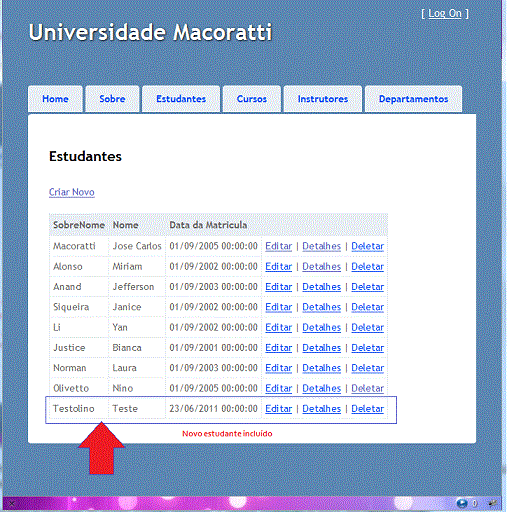The image size is (507, 512).
Task: Delete the Anand Jefferson record
Action: pos(367,287)
